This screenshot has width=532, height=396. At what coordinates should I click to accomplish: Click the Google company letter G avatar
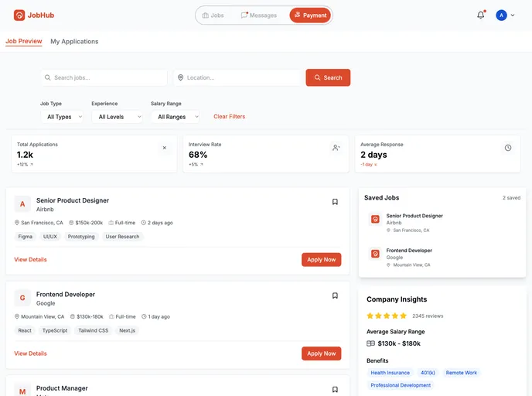tap(22, 298)
